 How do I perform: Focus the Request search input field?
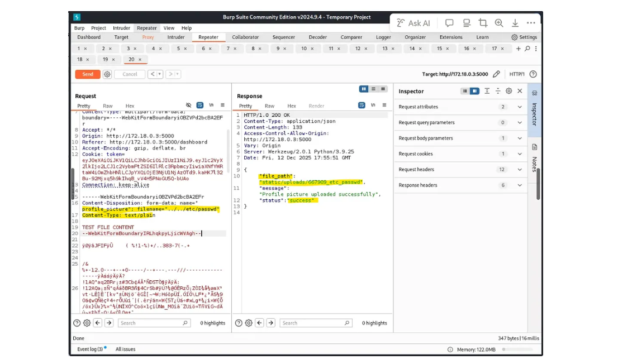tap(154, 323)
